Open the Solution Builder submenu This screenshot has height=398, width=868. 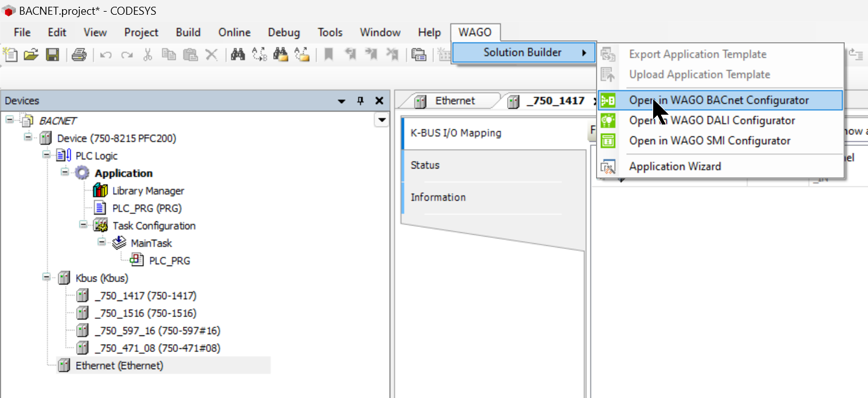point(524,53)
